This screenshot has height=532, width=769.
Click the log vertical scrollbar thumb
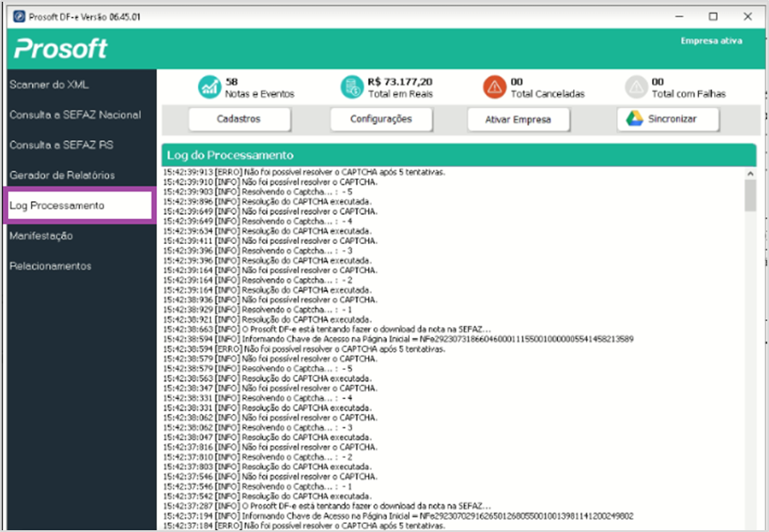pos(749,195)
